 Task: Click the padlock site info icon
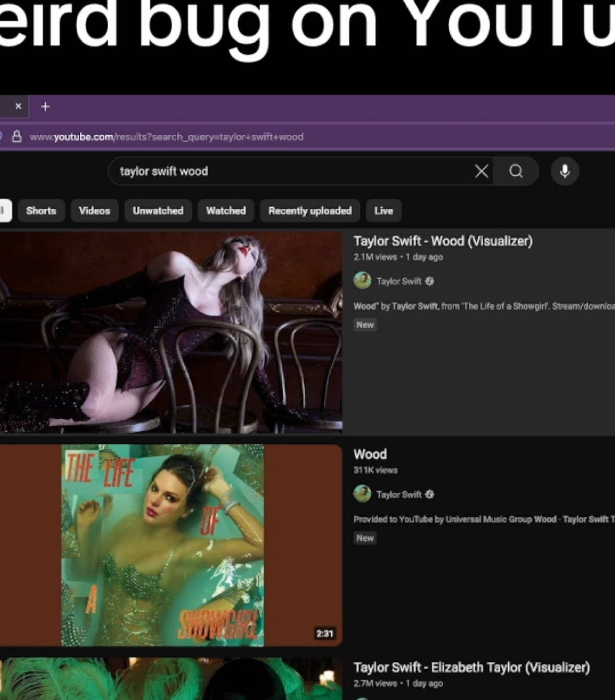point(17,137)
